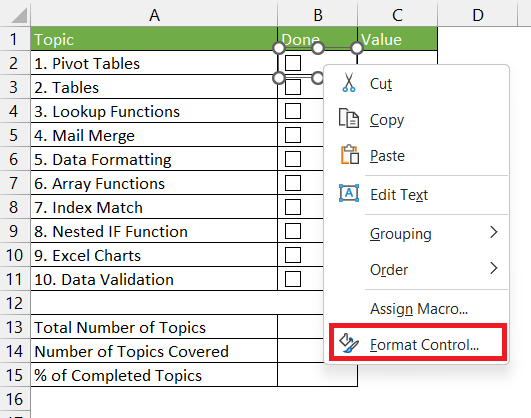Select the % of Completed Topics cell
The image size is (531, 418).
click(154, 375)
